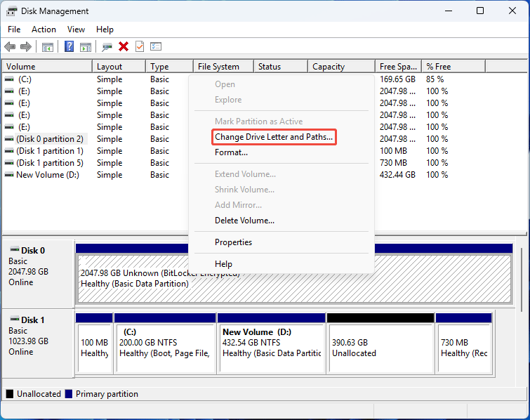Click the checkmark properties toolbar icon

click(140, 46)
